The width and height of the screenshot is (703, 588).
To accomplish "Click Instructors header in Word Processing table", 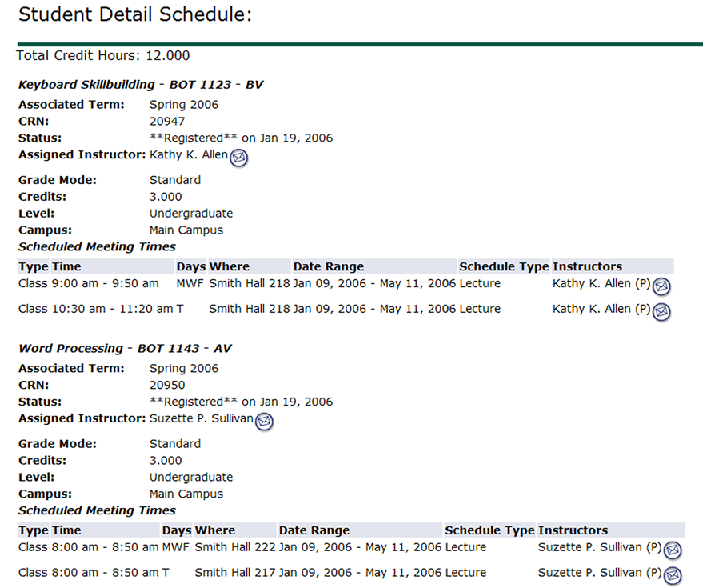I will coord(573,530).
